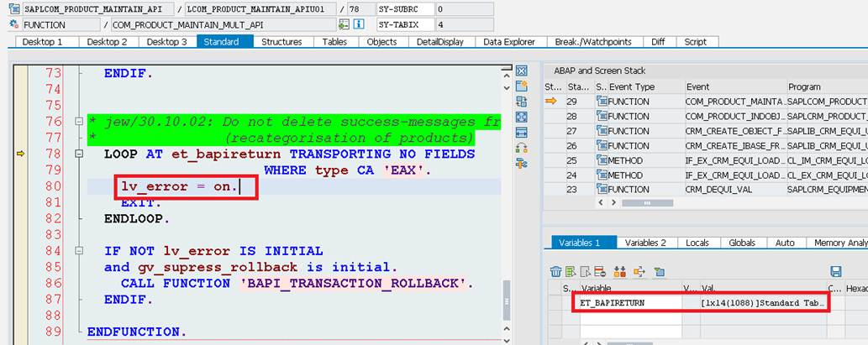Click the orange sort arrows icon
The height and width of the screenshot is (345, 868).
click(619, 271)
